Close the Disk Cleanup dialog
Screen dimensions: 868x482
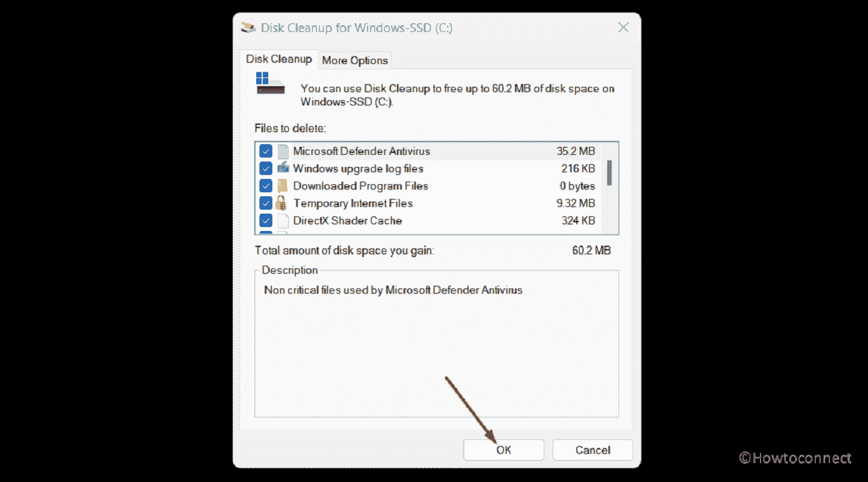tap(623, 28)
